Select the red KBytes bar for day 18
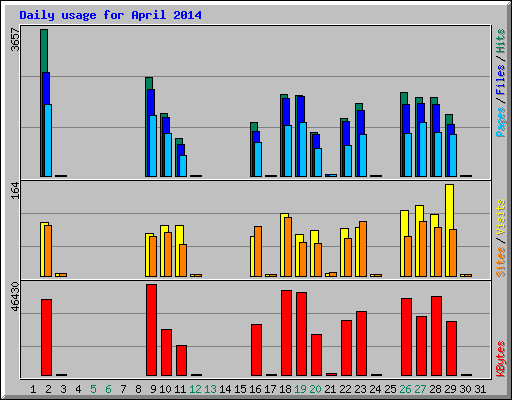Viewport: 512px width, 400px height. point(286,333)
